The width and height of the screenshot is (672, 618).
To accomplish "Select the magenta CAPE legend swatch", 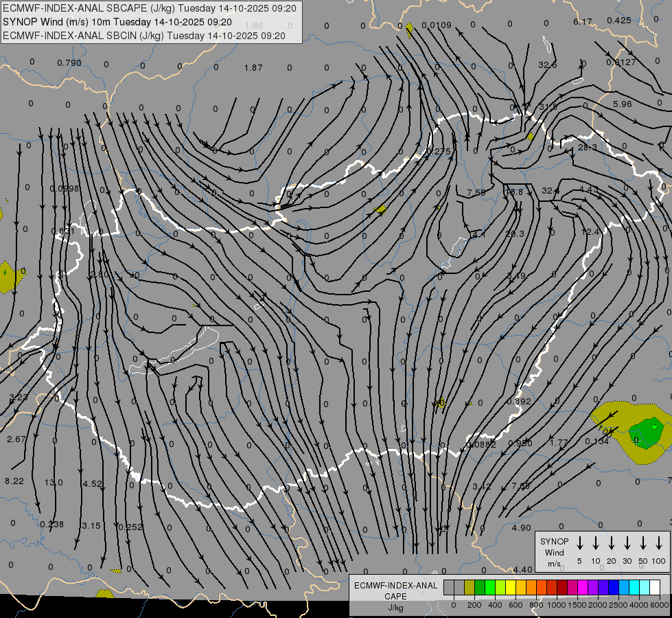I will click(x=583, y=588).
